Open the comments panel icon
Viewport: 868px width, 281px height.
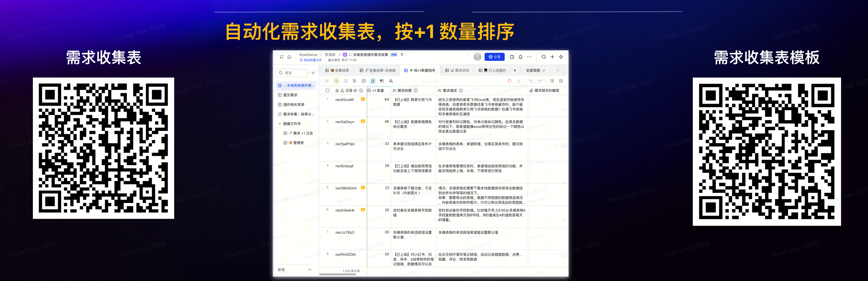pos(561,81)
